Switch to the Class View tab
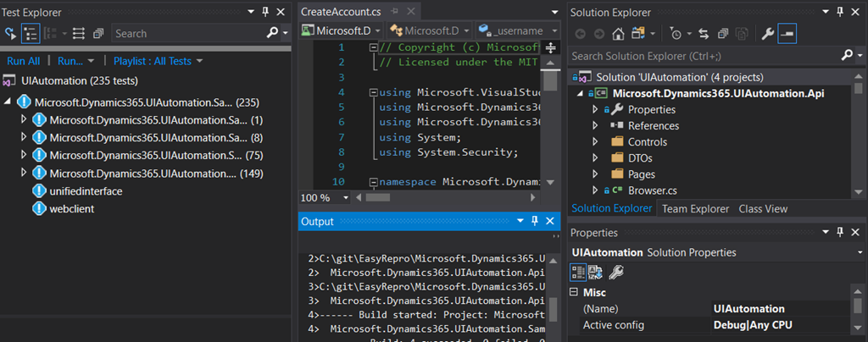 pos(763,208)
